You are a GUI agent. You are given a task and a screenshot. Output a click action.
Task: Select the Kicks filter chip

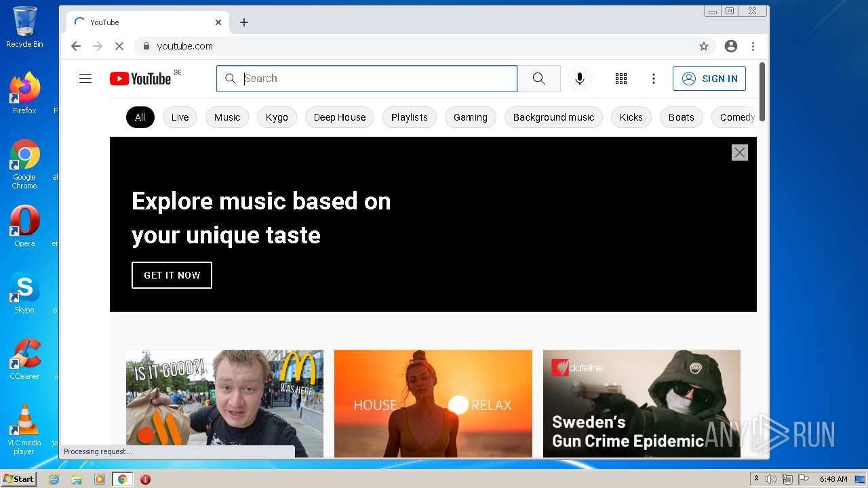click(x=631, y=117)
